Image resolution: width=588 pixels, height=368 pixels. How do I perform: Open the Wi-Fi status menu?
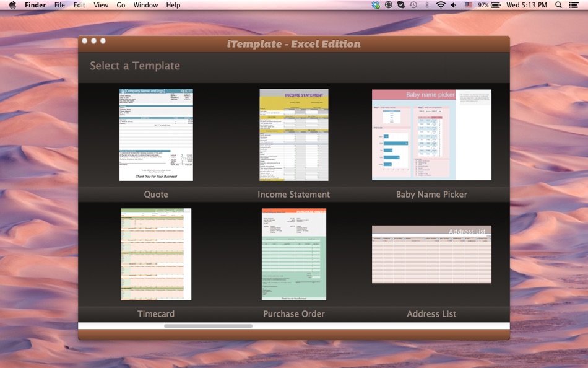point(441,5)
